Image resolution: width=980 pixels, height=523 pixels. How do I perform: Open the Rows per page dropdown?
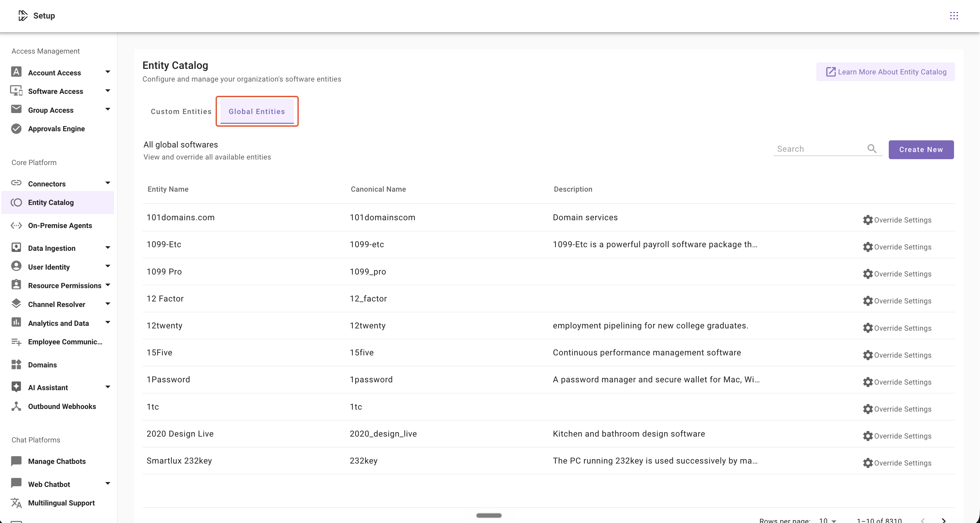point(827,520)
